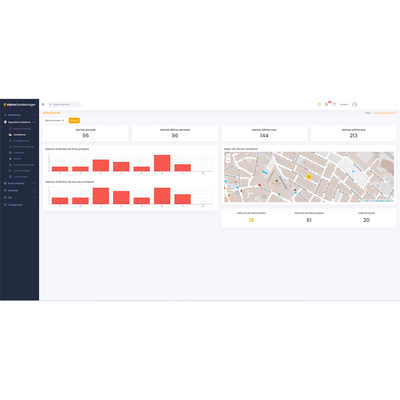Select Dashboards in the sidebar
400x400 pixels.
click(14, 115)
